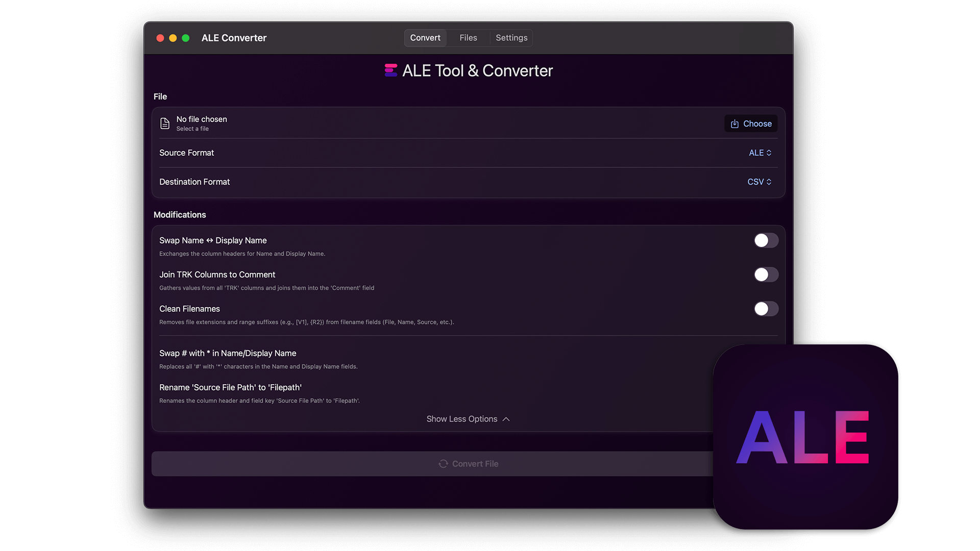Click the pink ALE logo icon beside the title
The width and height of the screenshot is (980, 551).
point(391,70)
